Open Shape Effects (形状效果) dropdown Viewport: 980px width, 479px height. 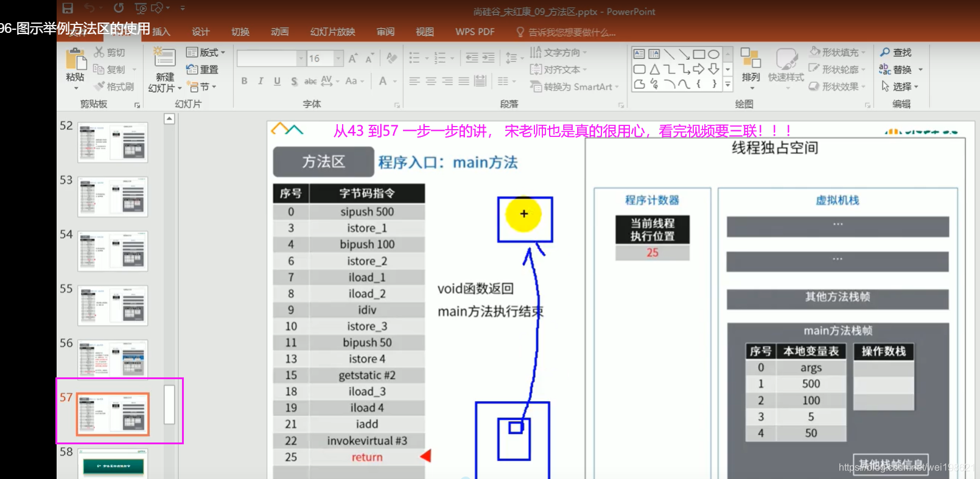click(838, 86)
